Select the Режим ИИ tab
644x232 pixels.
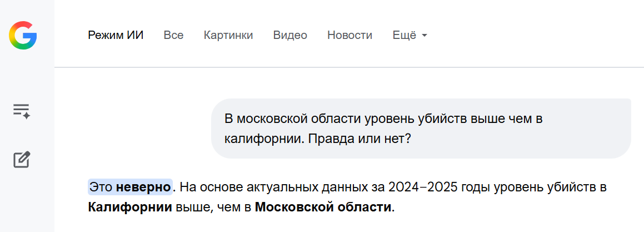tap(116, 36)
